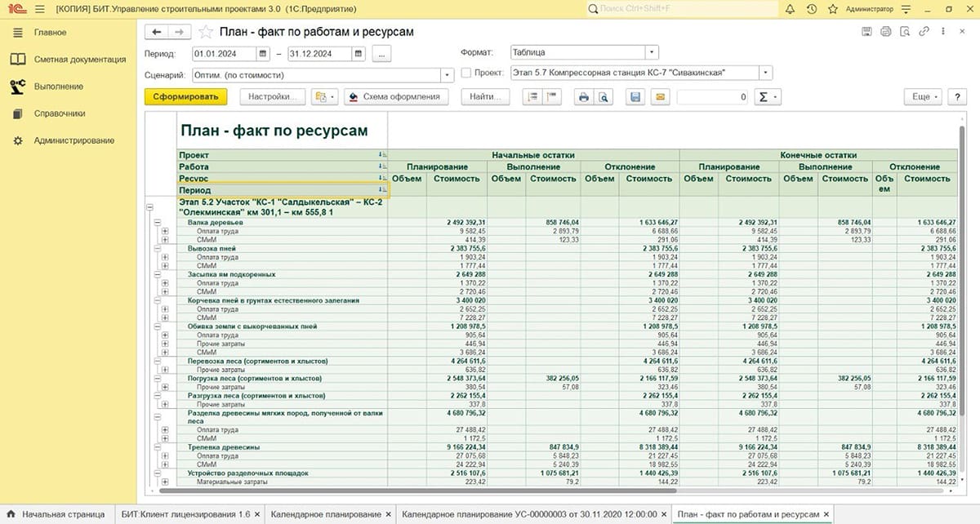980x524 pixels.
Task: Open the sum Σ dropdown
Action: pyautogui.click(x=768, y=96)
